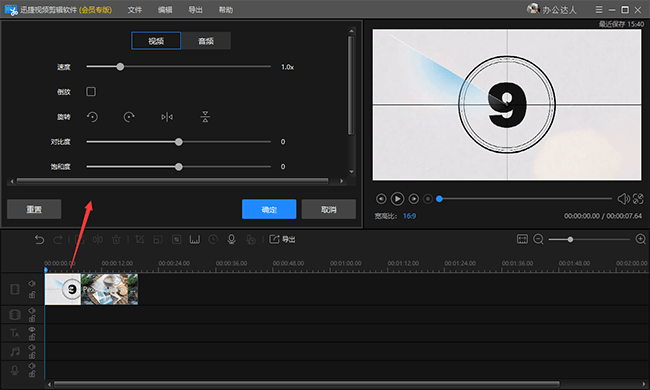Click the next frame button in preview
Image resolution: width=650 pixels, height=390 pixels.
click(414, 199)
